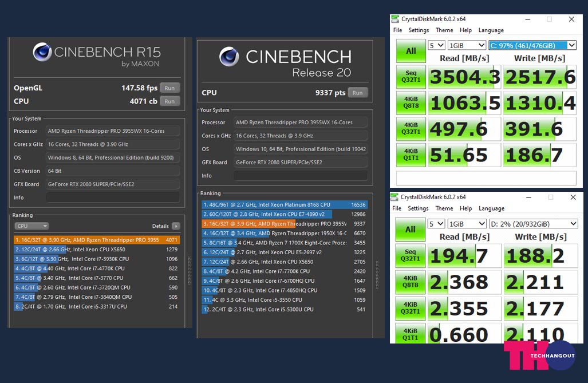Run the OpenGL test in Cinebench R15

pyautogui.click(x=169, y=88)
